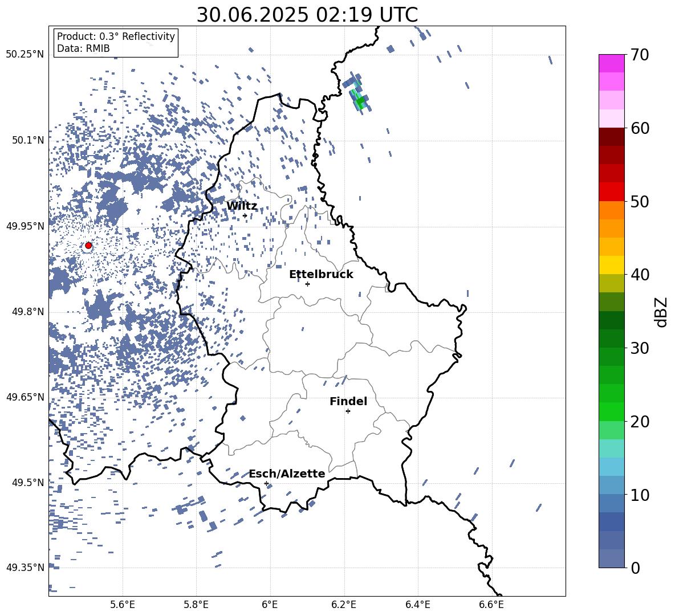
Task: Click the 49.35°N latitude tick label
Action: coord(25,568)
